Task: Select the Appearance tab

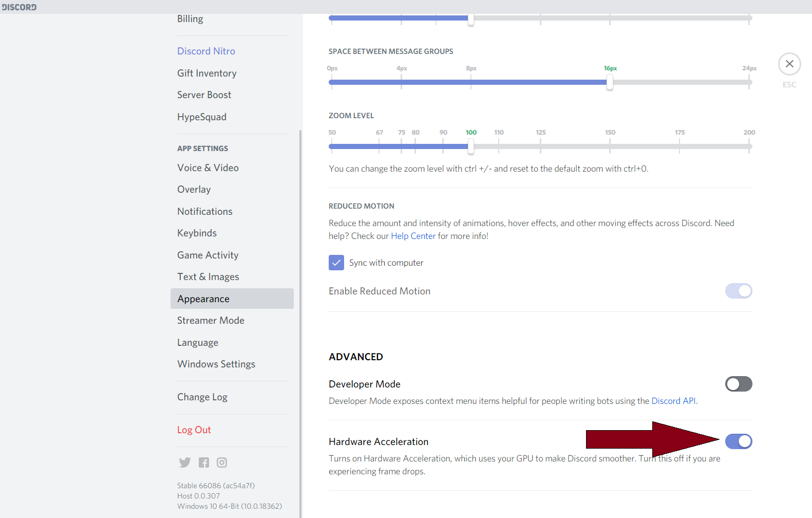Action: pos(232,299)
